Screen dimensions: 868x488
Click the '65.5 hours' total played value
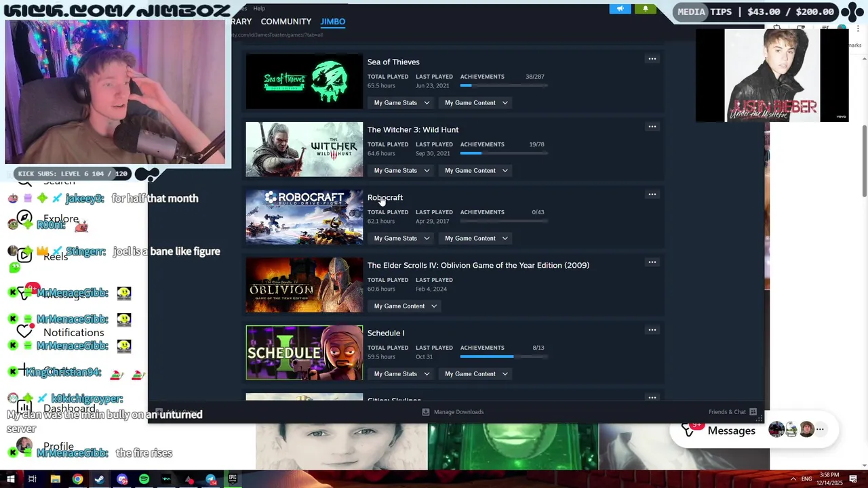[x=381, y=85]
